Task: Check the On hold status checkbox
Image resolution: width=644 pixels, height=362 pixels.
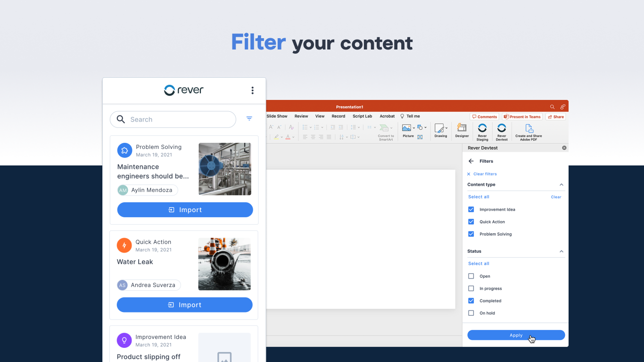Action: coord(471,313)
